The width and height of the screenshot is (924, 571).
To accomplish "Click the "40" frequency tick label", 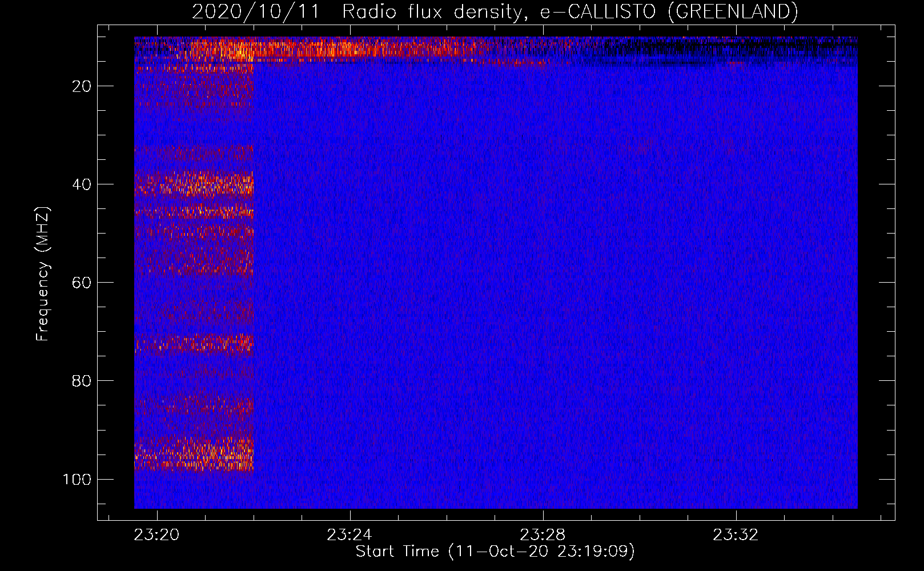I will pyautogui.click(x=82, y=184).
